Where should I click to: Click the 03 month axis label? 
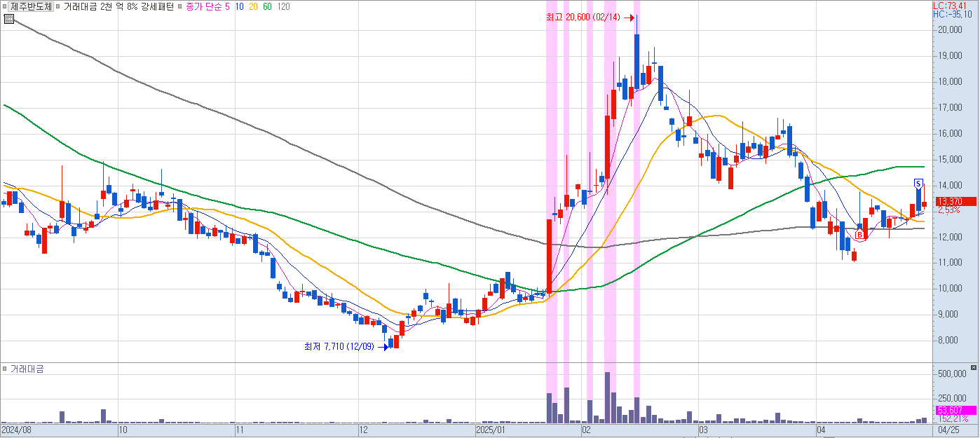tap(703, 430)
